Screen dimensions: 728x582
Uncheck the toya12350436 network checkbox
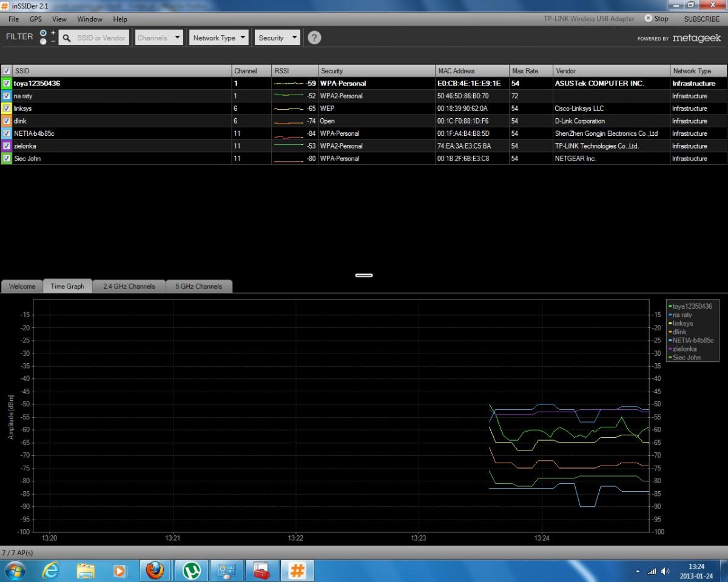pyautogui.click(x=7, y=84)
